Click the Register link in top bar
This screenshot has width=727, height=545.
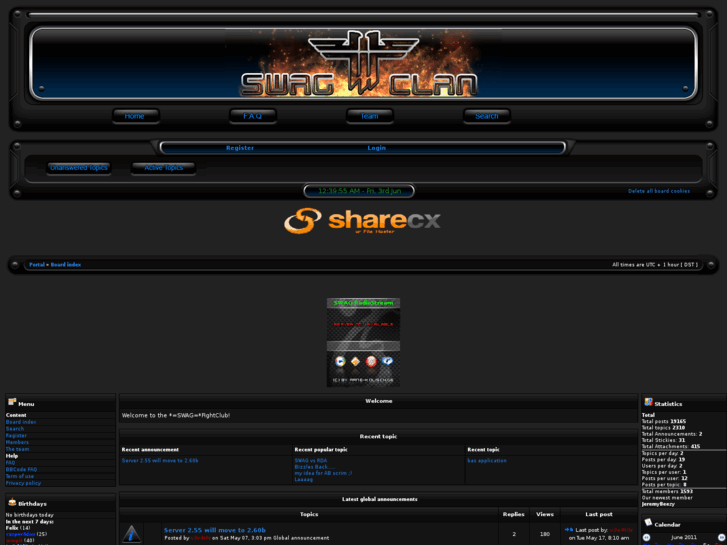pos(240,148)
